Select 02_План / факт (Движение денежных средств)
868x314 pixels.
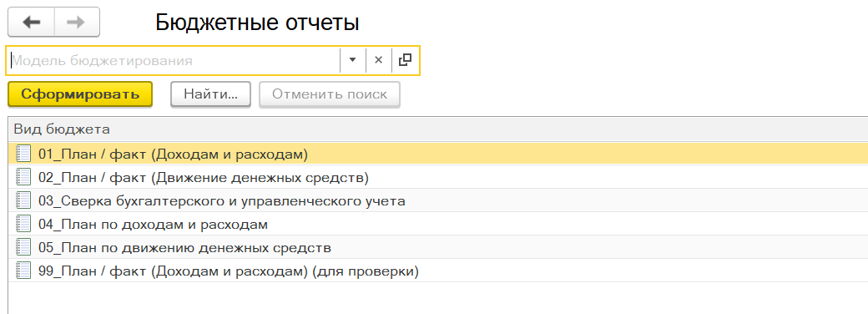point(438,177)
